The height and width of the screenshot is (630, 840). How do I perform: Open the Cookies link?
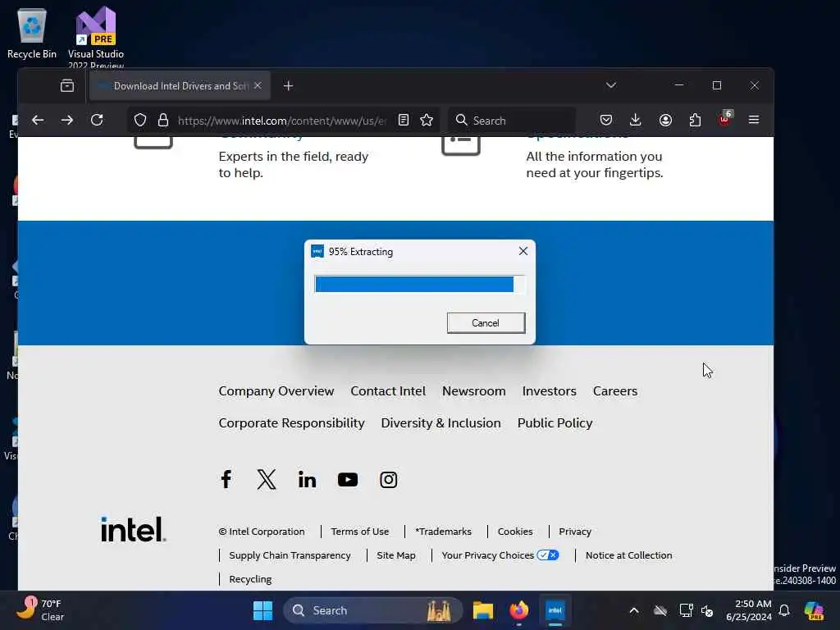point(515,532)
